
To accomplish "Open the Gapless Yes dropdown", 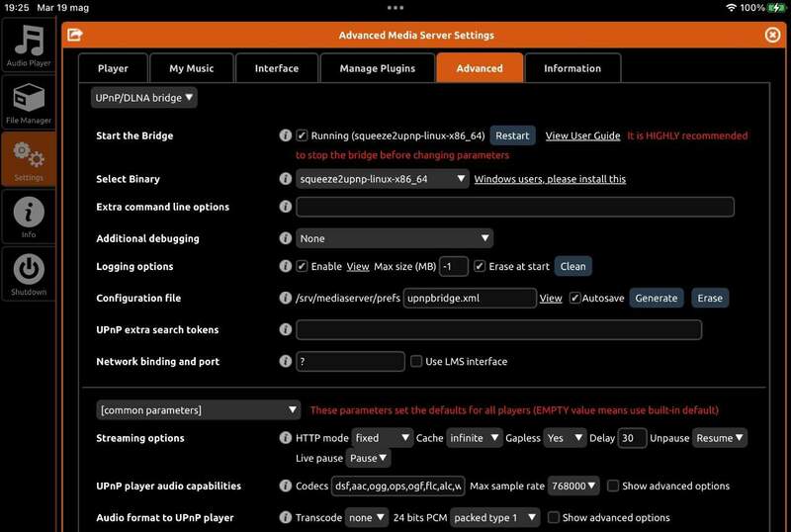I will (565, 438).
